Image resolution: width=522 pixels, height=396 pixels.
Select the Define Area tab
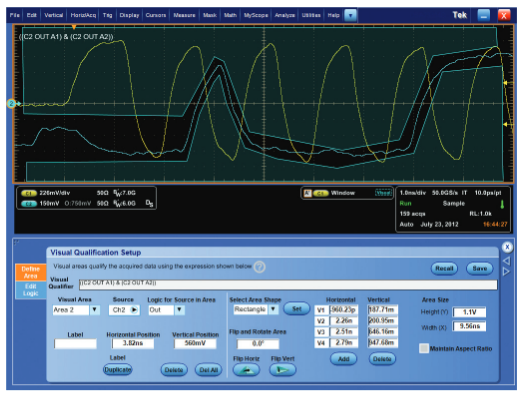point(30,272)
